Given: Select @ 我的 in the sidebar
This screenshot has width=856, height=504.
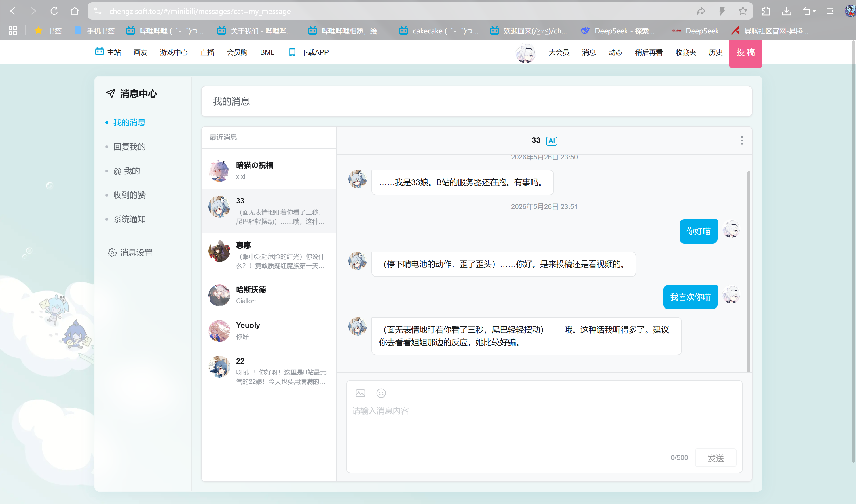Looking at the screenshot, I should 127,171.
